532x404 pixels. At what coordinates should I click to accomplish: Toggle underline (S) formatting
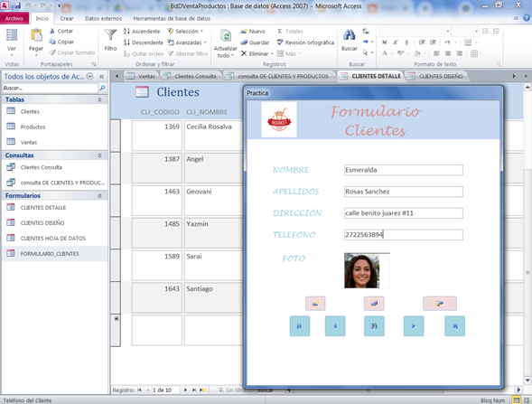(406, 42)
